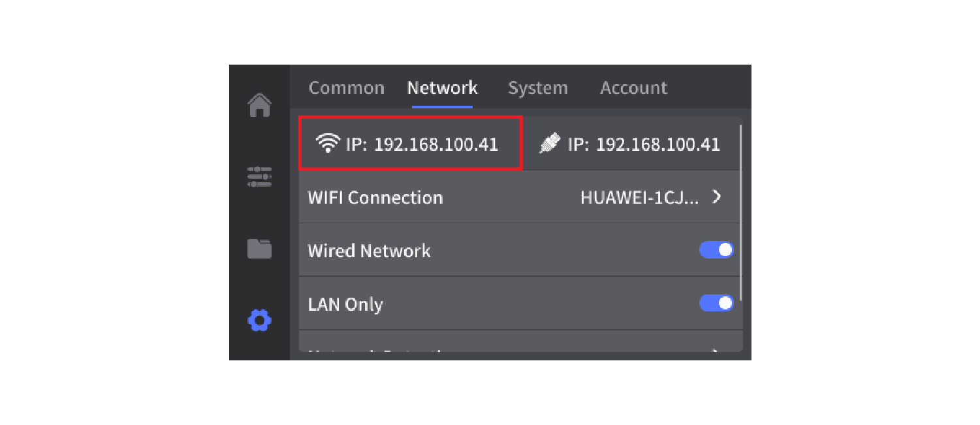Open the print adjustment controls icon
This screenshot has width=980, height=425.
click(x=259, y=177)
